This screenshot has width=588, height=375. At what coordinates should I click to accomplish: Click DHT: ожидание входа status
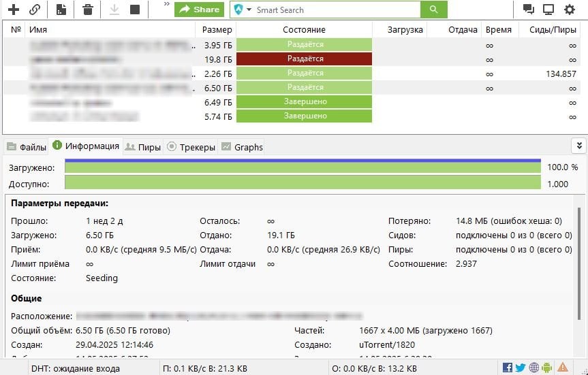[x=76, y=369]
